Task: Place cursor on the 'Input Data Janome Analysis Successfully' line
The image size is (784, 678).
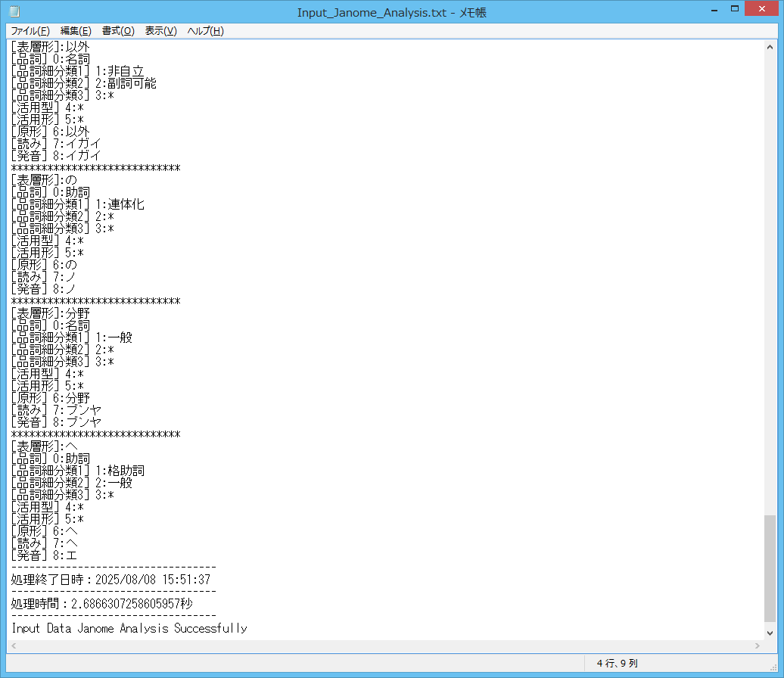Action: coord(129,628)
